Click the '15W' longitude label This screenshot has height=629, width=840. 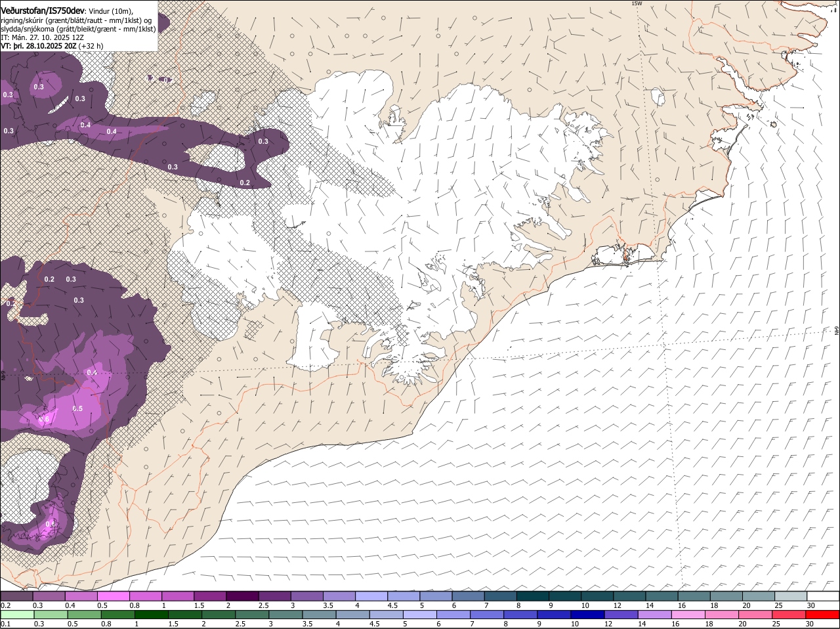[636, 3]
